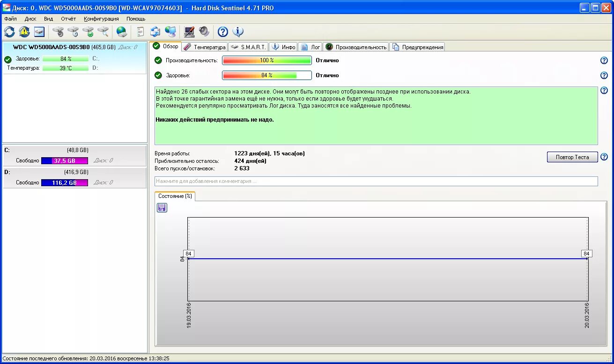Click the 1223 дня(ей), 15 часа(ов) value
The height and width of the screenshot is (364, 614).
click(x=269, y=153)
